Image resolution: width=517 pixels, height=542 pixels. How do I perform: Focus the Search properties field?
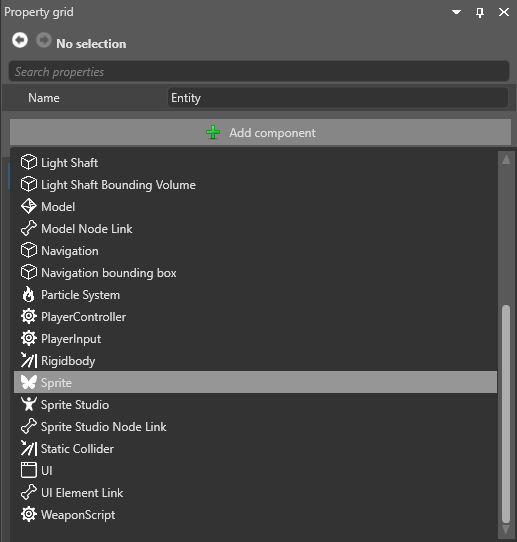click(259, 72)
